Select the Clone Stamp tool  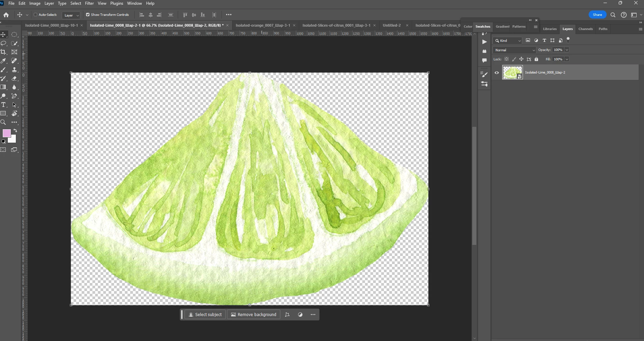pyautogui.click(x=14, y=69)
